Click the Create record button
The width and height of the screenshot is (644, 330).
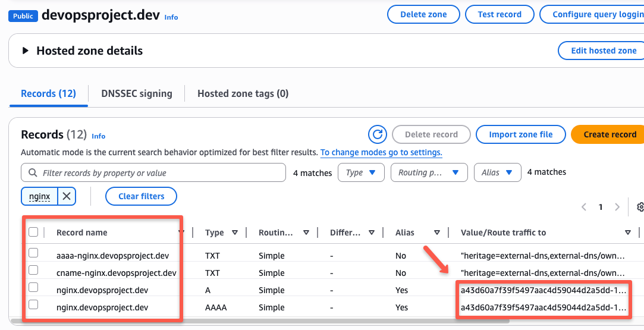[x=608, y=134]
